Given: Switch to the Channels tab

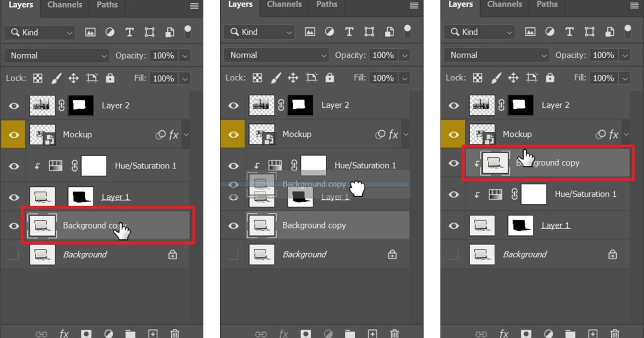Looking at the screenshot, I should pyautogui.click(x=64, y=5).
